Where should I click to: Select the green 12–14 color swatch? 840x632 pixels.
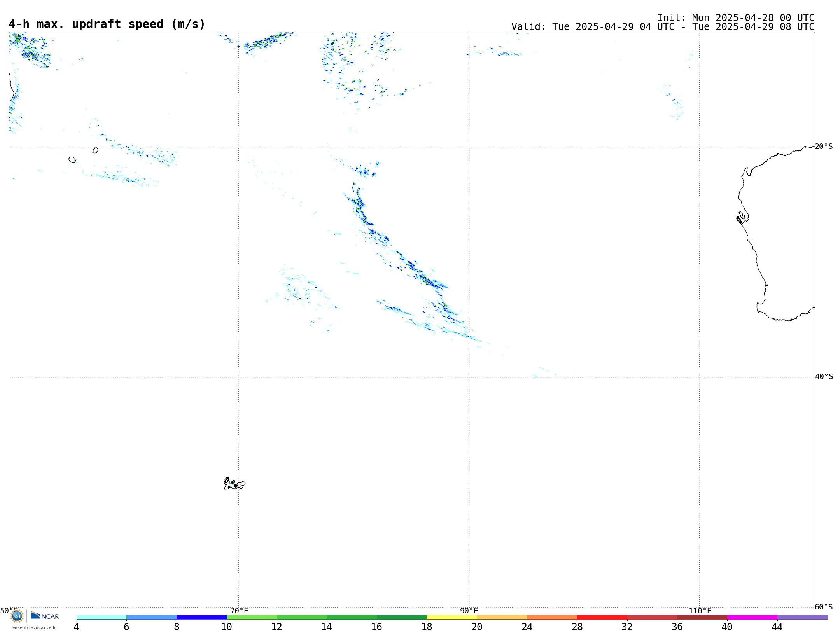[x=302, y=617]
